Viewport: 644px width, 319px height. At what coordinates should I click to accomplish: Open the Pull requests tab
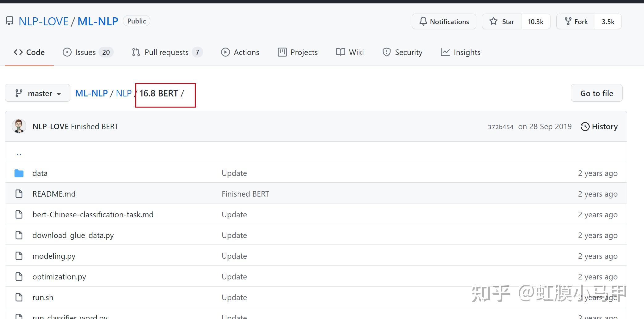click(167, 52)
